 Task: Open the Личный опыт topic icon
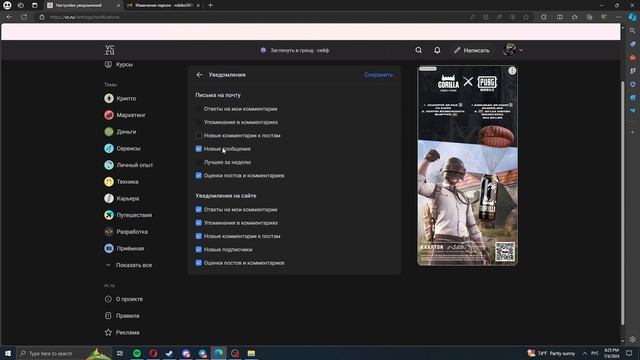pos(109,165)
